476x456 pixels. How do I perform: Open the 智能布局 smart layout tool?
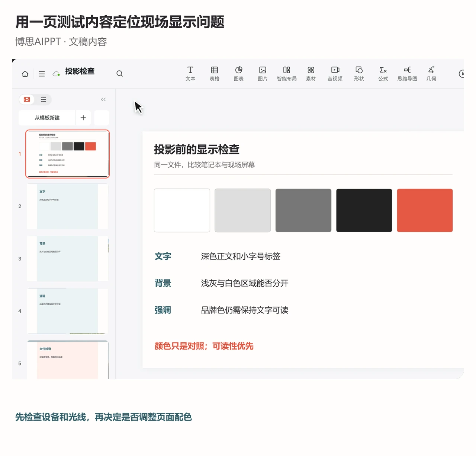point(287,74)
